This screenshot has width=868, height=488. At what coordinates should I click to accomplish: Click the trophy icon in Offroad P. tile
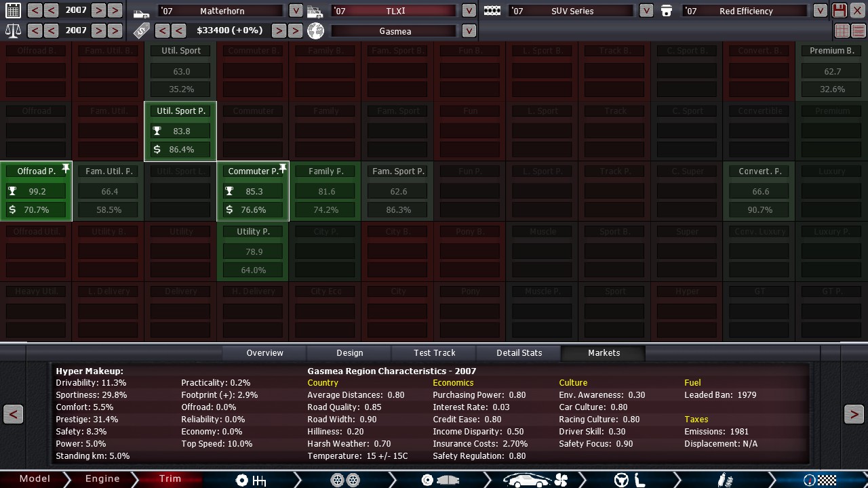pos(12,191)
